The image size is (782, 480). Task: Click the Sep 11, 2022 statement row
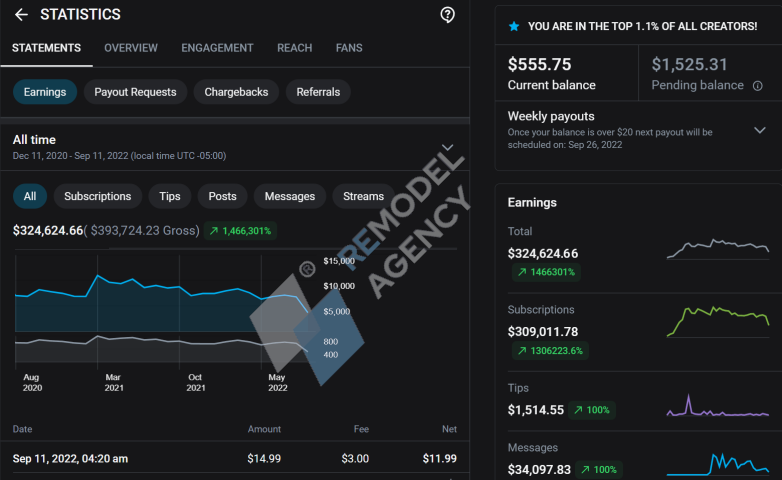coord(234,459)
